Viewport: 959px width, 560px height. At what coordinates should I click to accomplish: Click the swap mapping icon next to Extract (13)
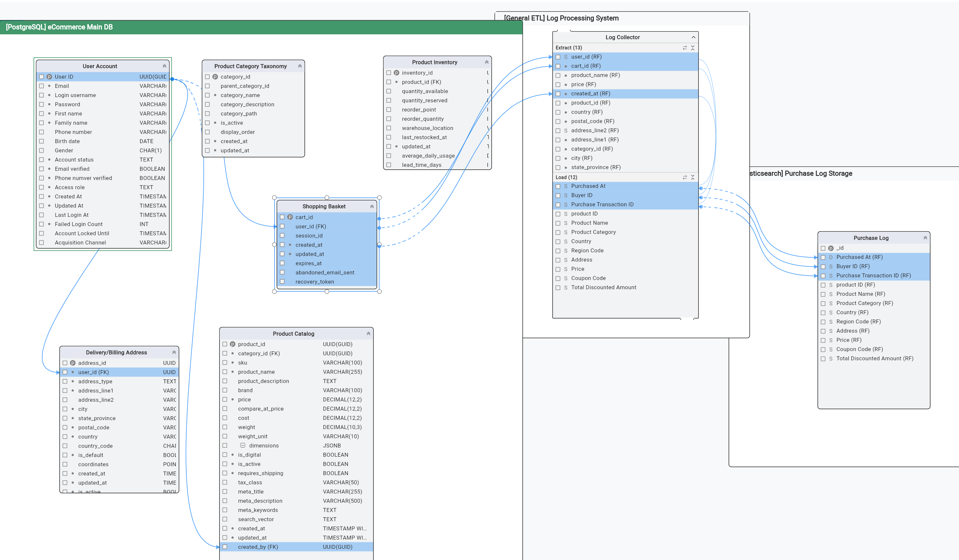coord(685,48)
